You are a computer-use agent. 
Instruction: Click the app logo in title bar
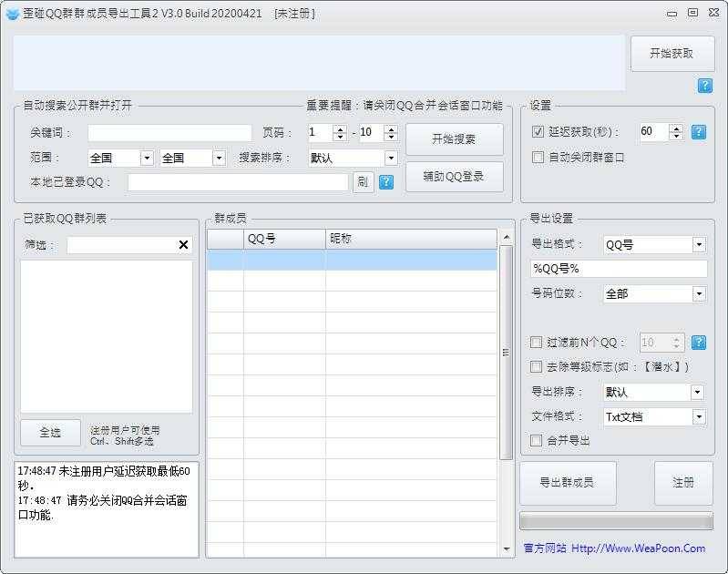12,14
